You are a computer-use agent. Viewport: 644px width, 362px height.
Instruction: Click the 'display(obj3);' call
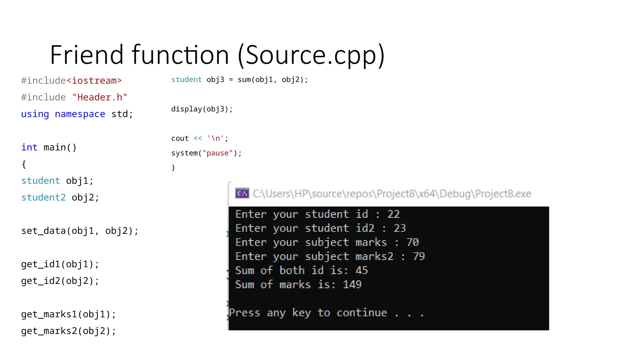[x=202, y=109]
